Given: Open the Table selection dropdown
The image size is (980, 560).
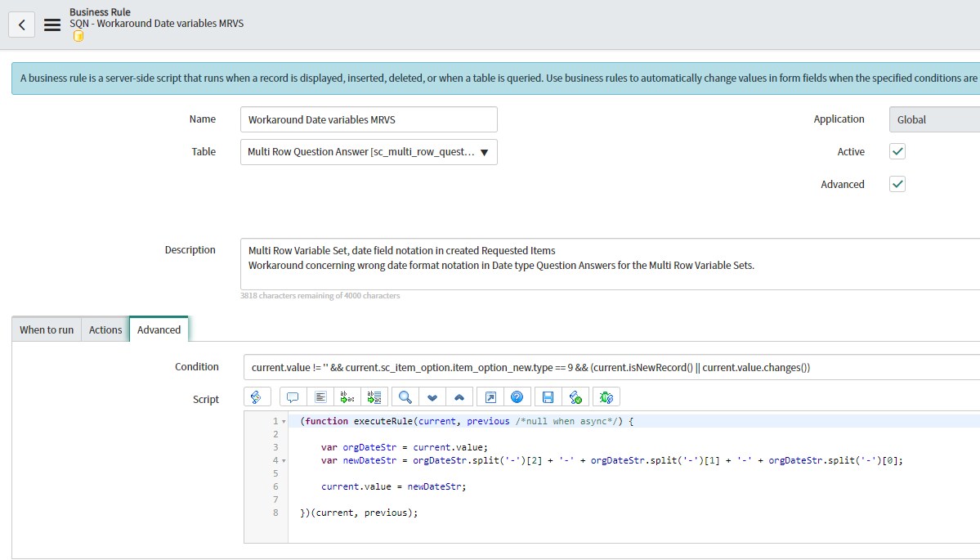Looking at the screenshot, I should pos(486,152).
